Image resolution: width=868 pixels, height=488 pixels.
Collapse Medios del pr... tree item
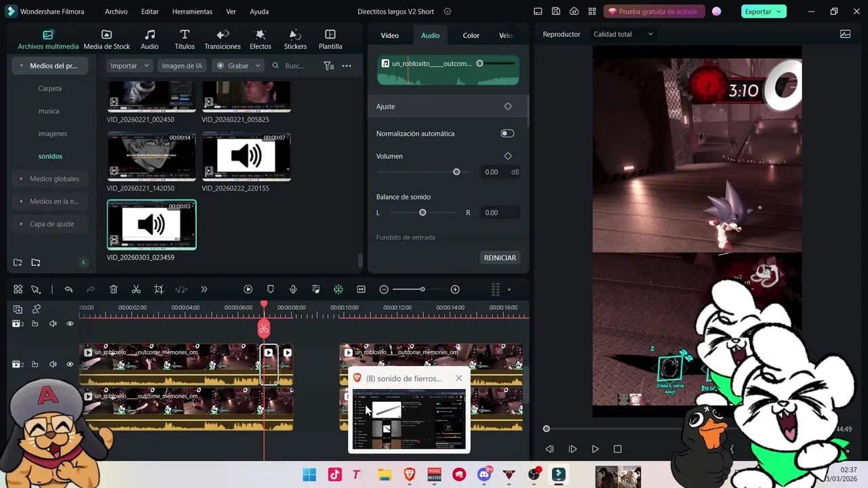click(x=22, y=66)
